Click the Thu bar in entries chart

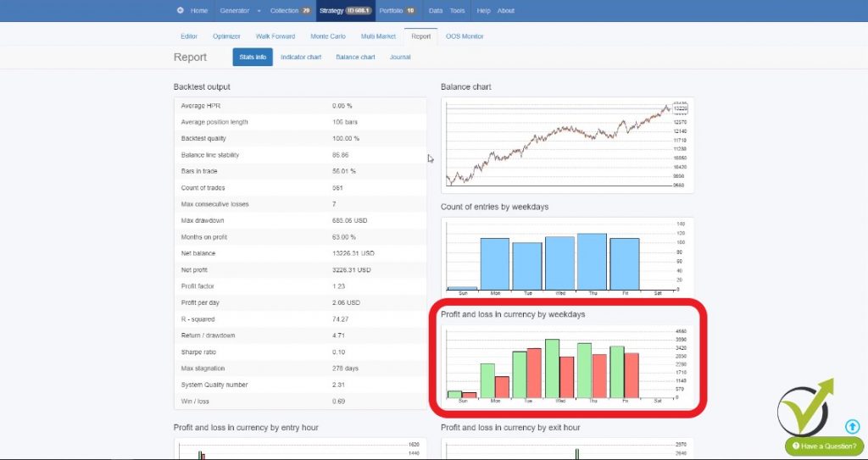592,261
